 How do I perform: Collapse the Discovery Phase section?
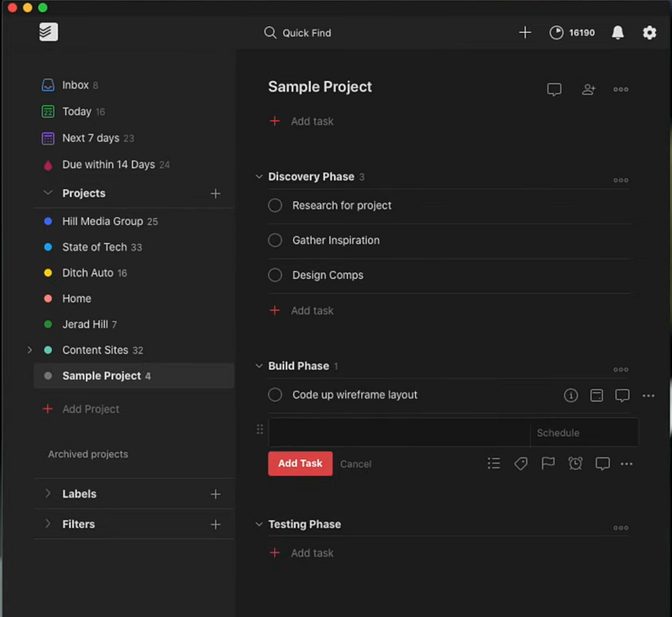pos(259,177)
